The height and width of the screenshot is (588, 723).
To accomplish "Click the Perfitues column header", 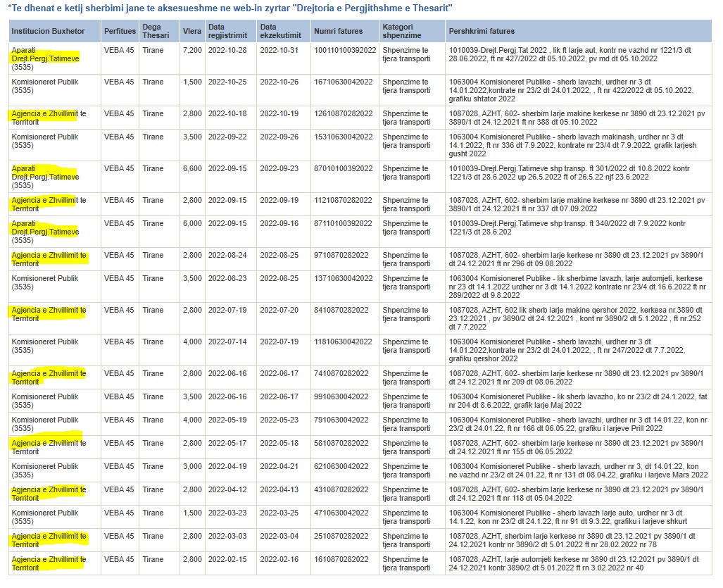I will 120,32.
